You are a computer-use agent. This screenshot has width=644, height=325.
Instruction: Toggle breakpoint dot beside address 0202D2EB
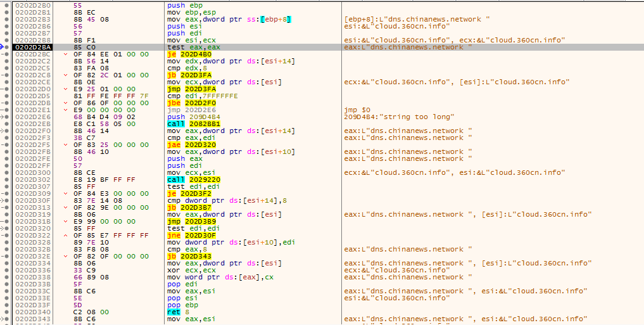pyautogui.click(x=6, y=124)
